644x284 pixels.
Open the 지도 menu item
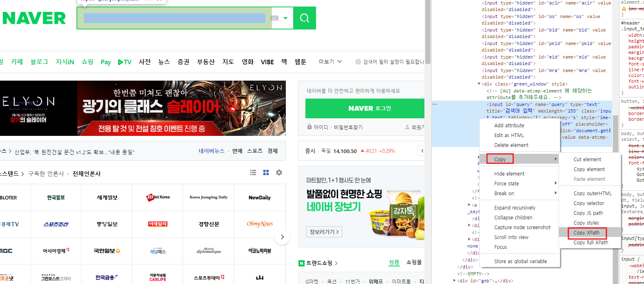228,62
